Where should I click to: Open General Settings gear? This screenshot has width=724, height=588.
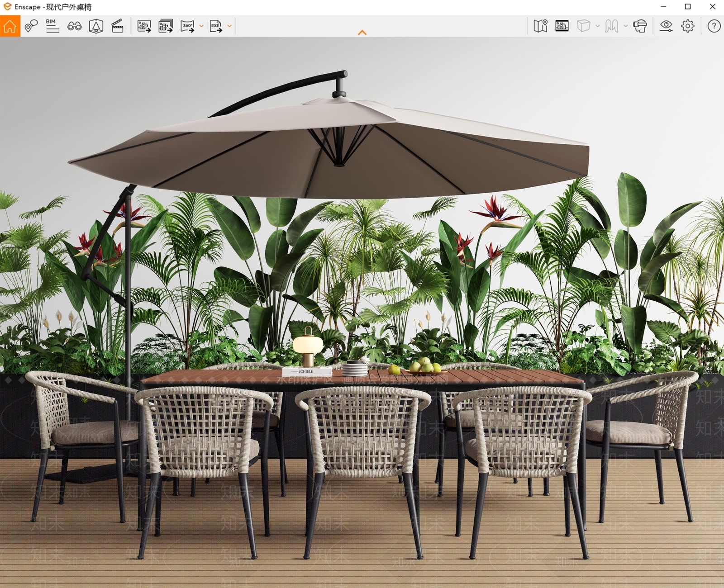[x=688, y=26]
